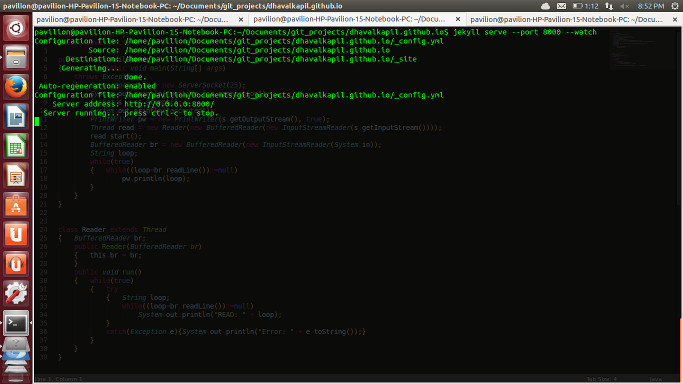
Task: Open the network connections indicator
Action: click(609, 6)
